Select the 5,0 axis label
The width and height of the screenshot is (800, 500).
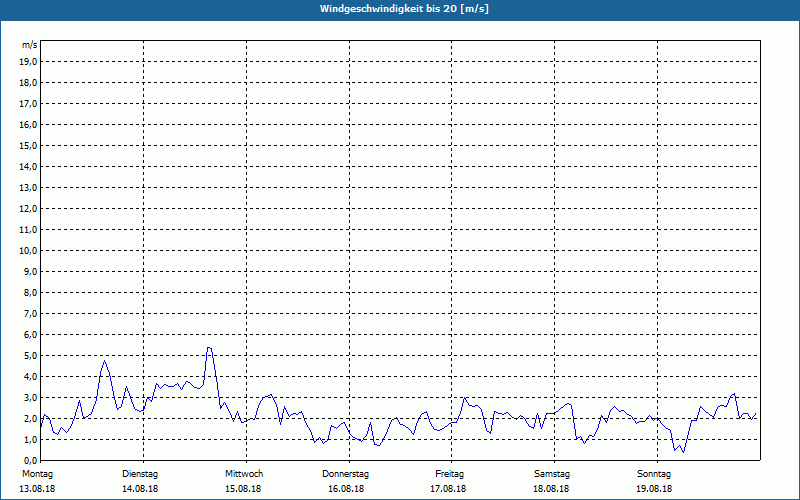click(x=29, y=356)
